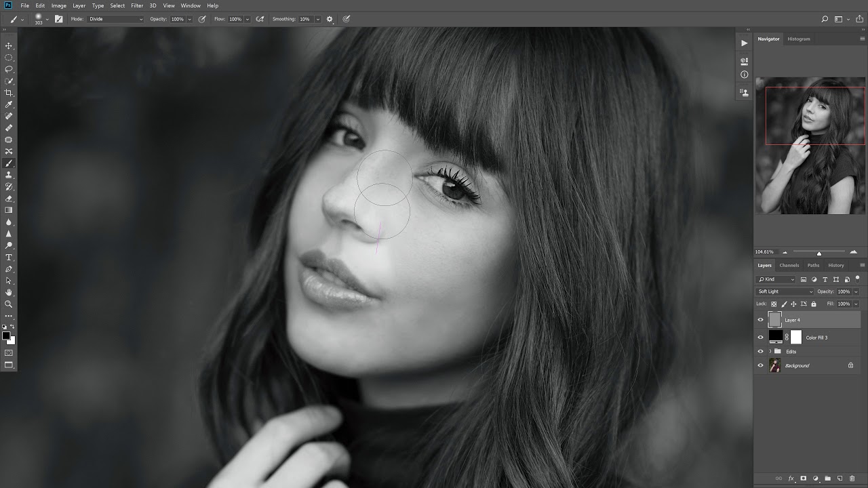
Task: Click the Color Fill 3 black color thumbnail
Action: point(776,338)
